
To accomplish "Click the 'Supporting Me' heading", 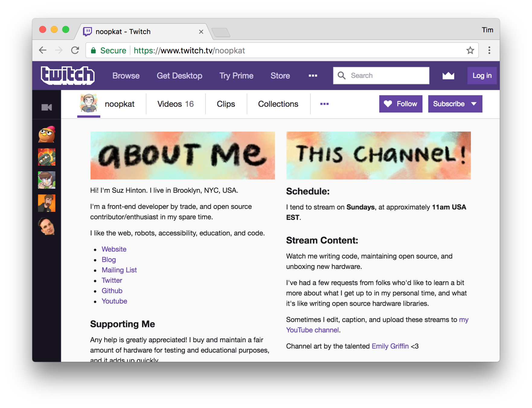I will pyautogui.click(x=122, y=324).
